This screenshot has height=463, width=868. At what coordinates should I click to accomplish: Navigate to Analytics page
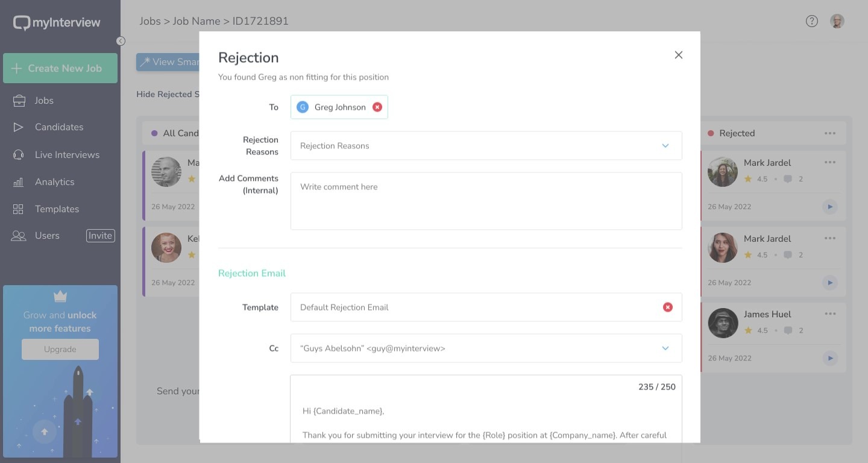tap(54, 182)
